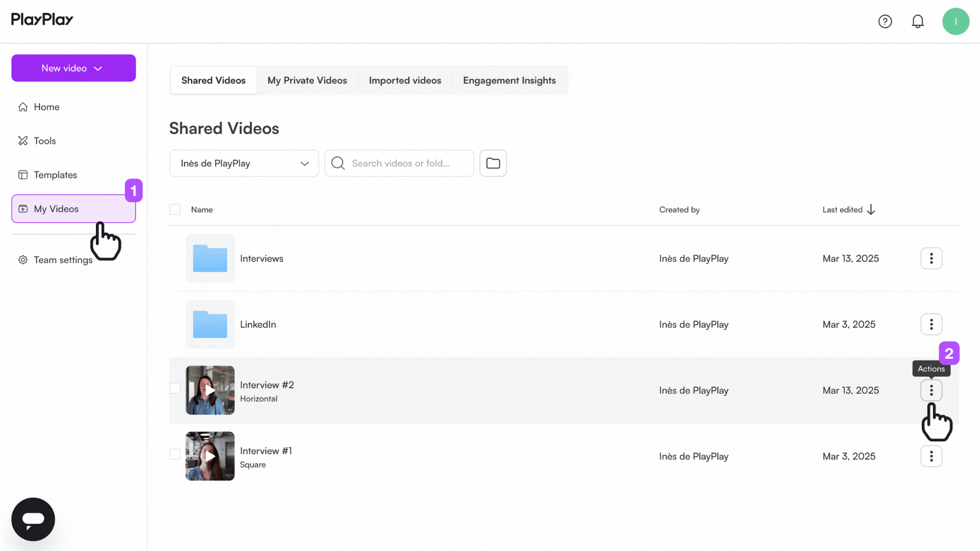Viewport: 980px width, 551px height.
Task: Open the green user avatar menu
Action: (955, 21)
